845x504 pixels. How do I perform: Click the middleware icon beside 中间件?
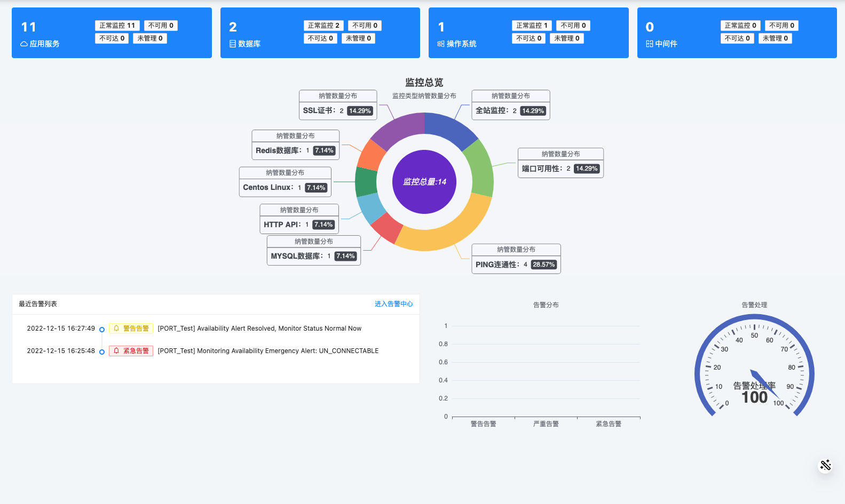click(650, 44)
